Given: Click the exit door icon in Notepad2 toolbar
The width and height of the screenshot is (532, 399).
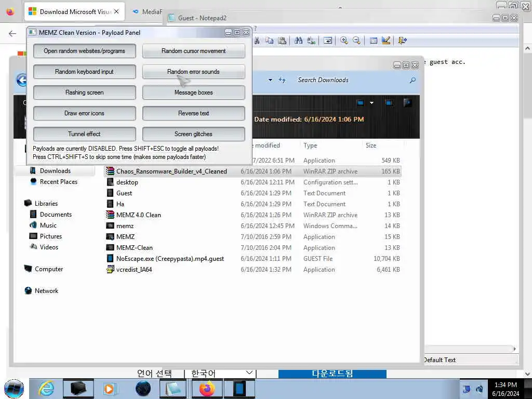Looking at the screenshot, I should tap(403, 41).
